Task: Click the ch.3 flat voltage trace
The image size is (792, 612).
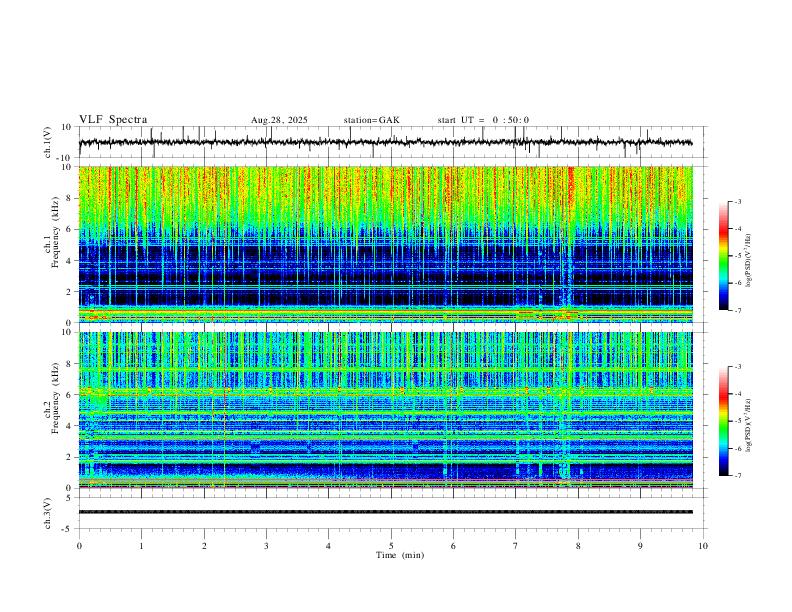Action: [386, 512]
